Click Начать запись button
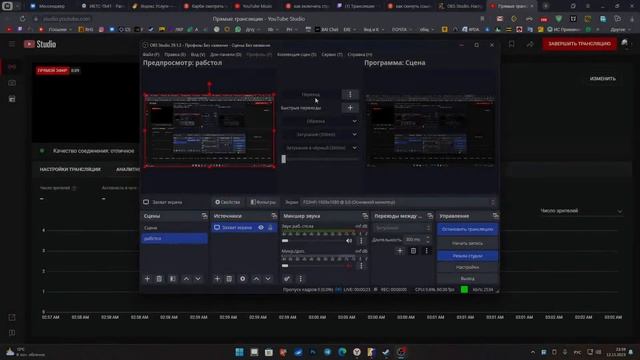Screen dimensions: 640x360 click(x=467, y=243)
